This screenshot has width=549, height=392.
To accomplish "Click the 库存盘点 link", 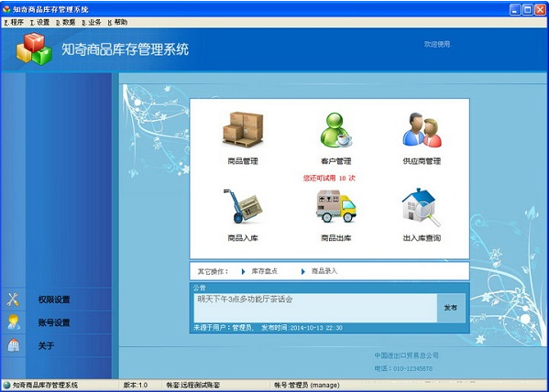I will click(264, 271).
